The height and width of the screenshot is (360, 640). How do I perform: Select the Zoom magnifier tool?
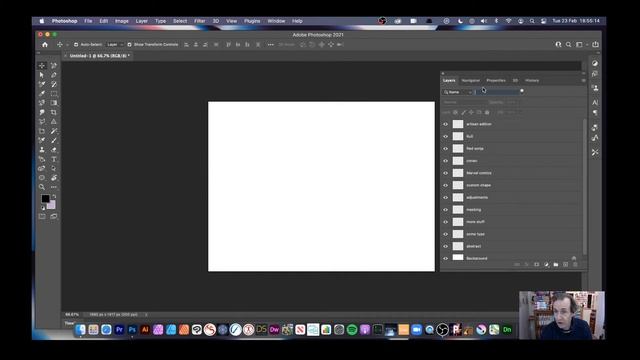(x=42, y=187)
